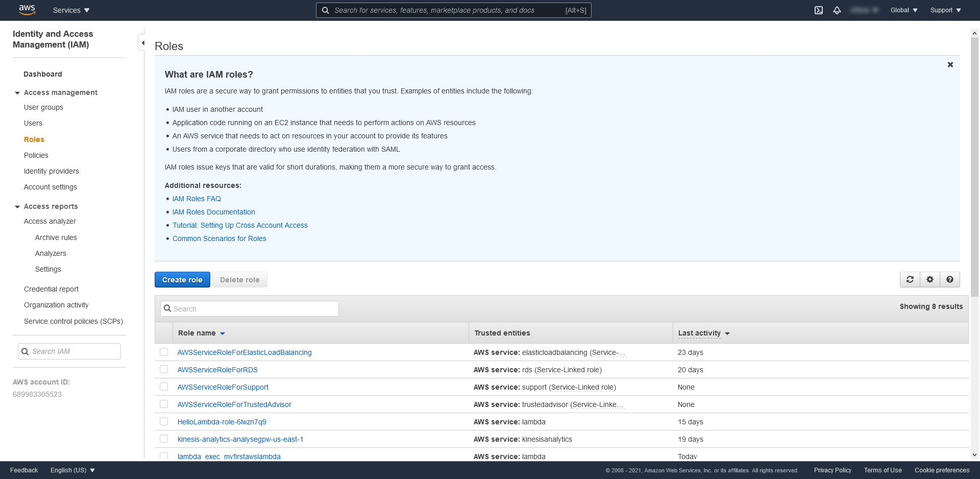Click the Delete role button
This screenshot has height=479, width=980.
(240, 279)
